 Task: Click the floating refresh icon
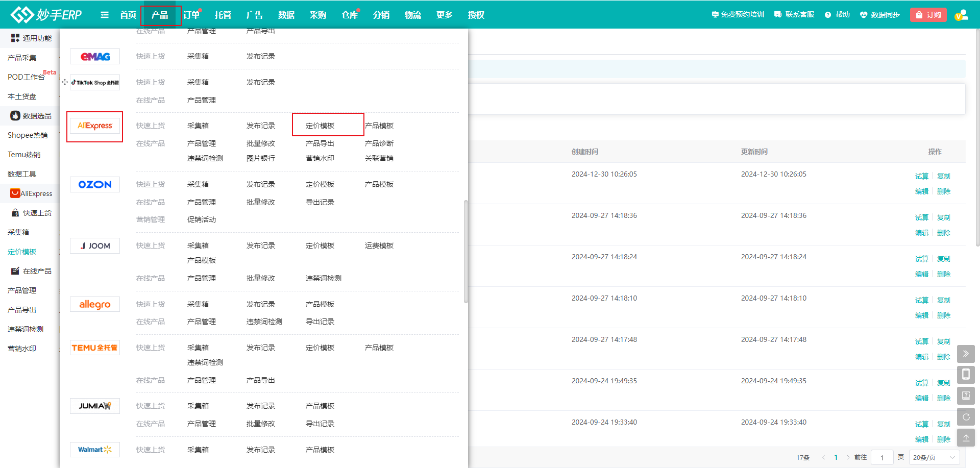[966, 417]
